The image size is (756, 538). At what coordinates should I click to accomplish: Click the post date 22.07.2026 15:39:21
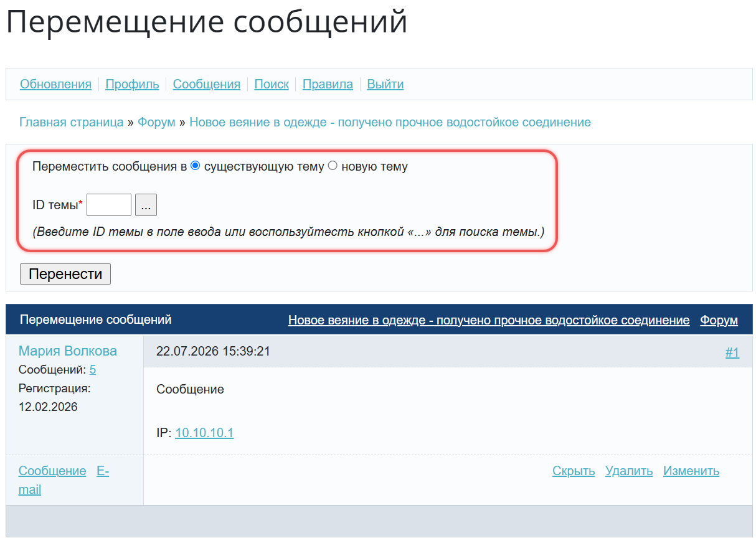click(x=213, y=351)
